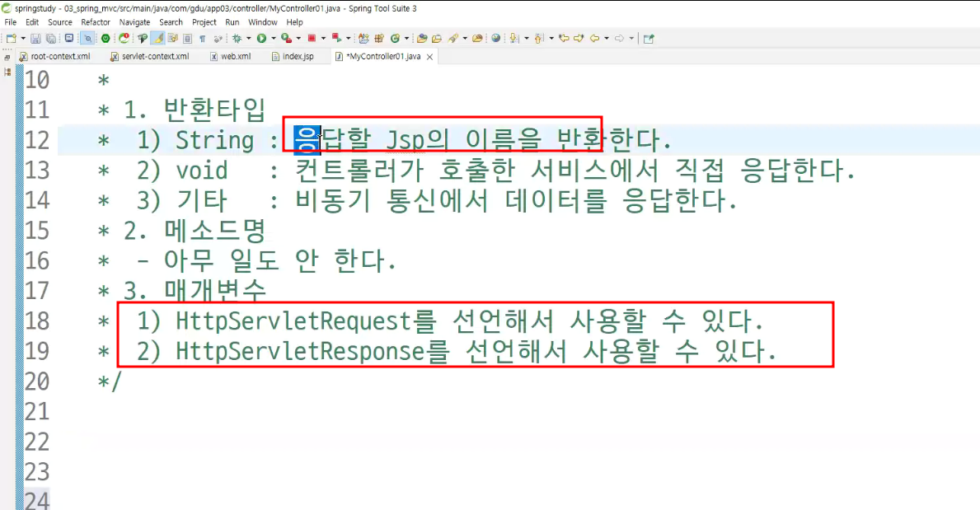Save the current file with Save icon
The height and width of the screenshot is (510, 980).
[x=35, y=39]
